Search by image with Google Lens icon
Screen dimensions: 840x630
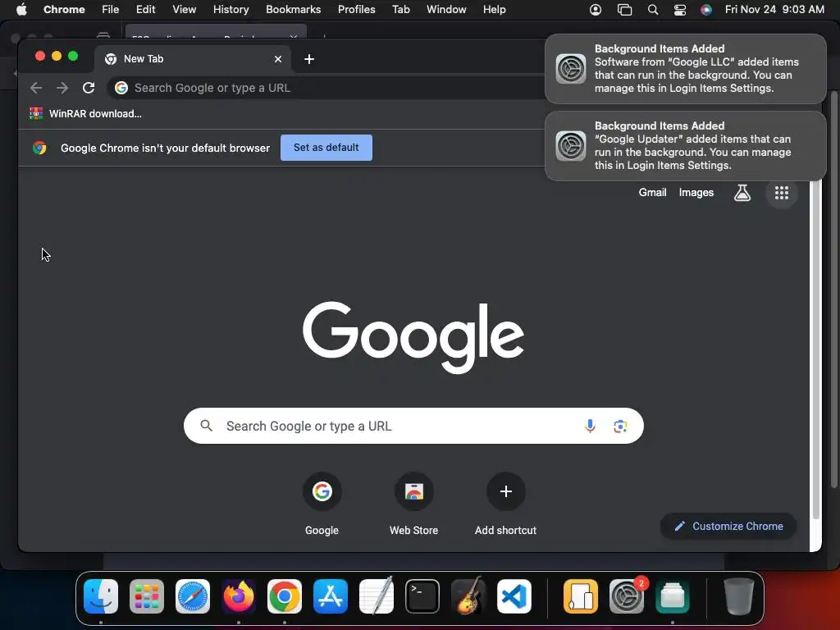[620, 426]
